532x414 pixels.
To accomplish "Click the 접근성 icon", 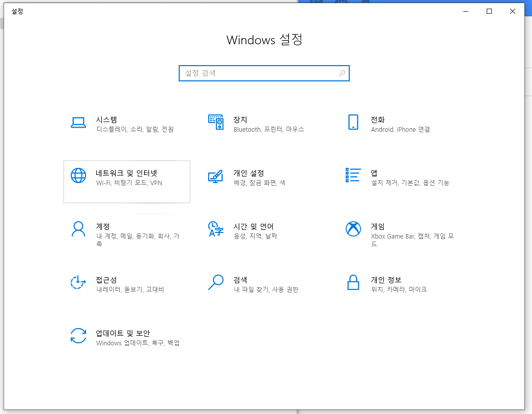I will [x=78, y=282].
